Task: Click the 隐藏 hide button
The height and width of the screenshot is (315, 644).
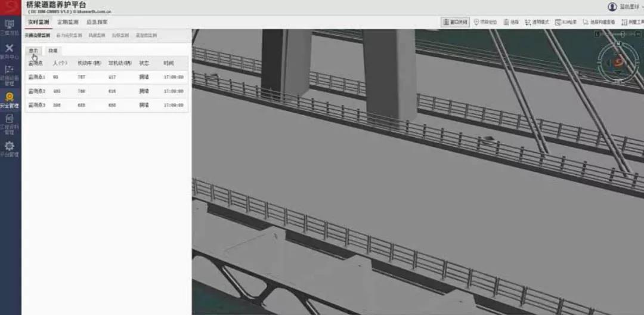Action: coord(53,51)
